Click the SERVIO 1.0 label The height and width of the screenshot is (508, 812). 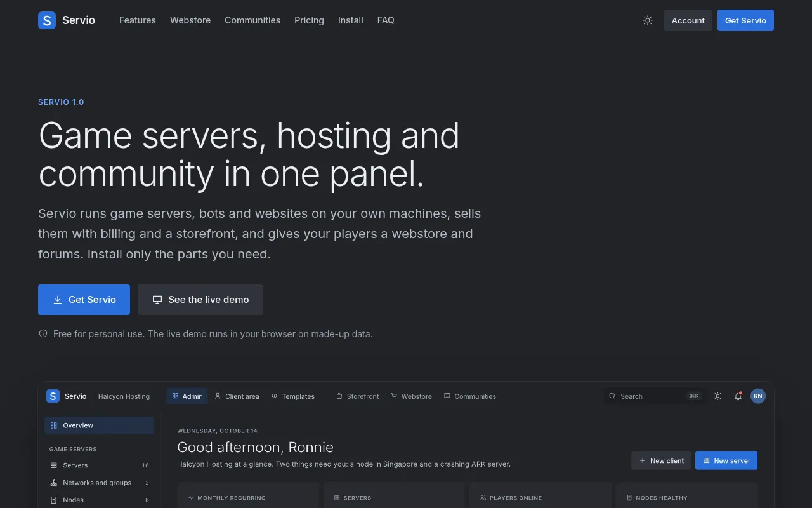click(61, 102)
